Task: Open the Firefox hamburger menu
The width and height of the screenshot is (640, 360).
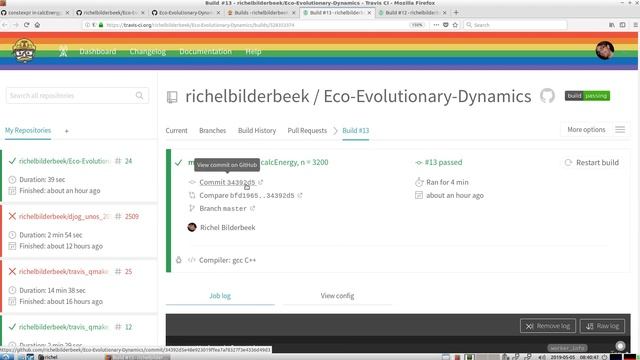Action: coord(635,25)
